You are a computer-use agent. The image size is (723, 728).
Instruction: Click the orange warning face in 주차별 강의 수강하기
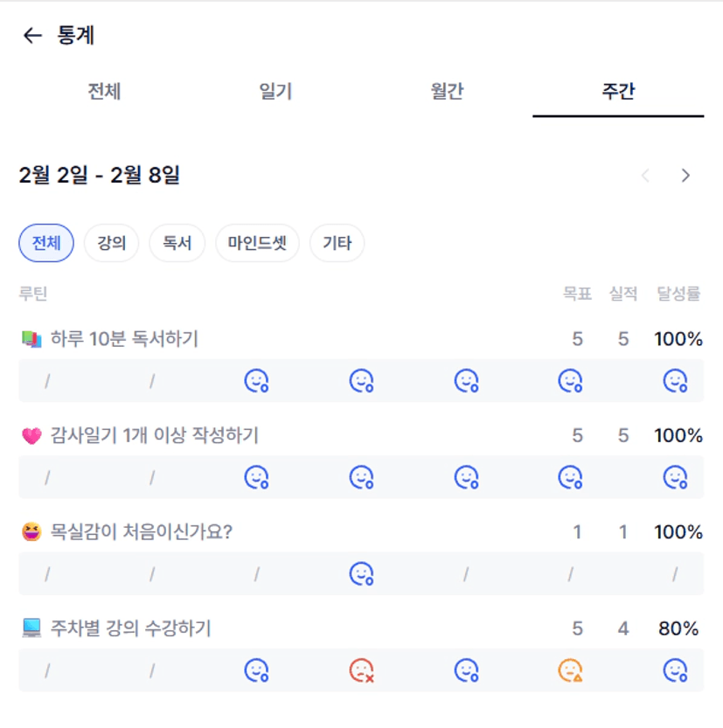570,670
